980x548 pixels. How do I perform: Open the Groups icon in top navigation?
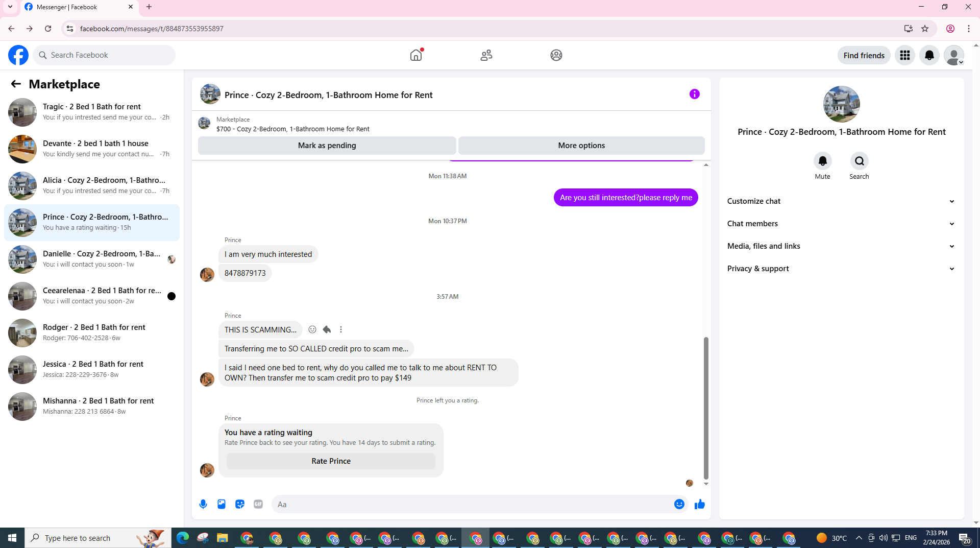556,55
